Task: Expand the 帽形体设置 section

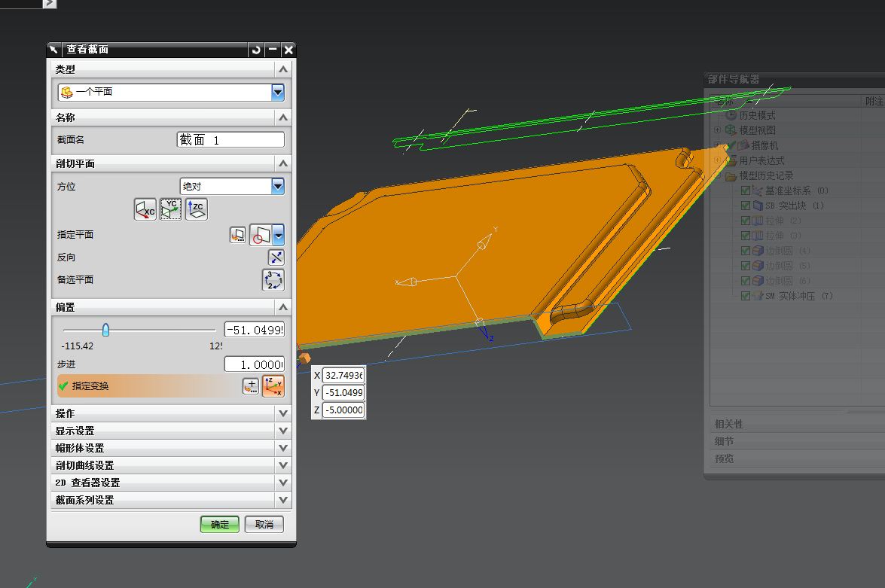Action: point(283,448)
